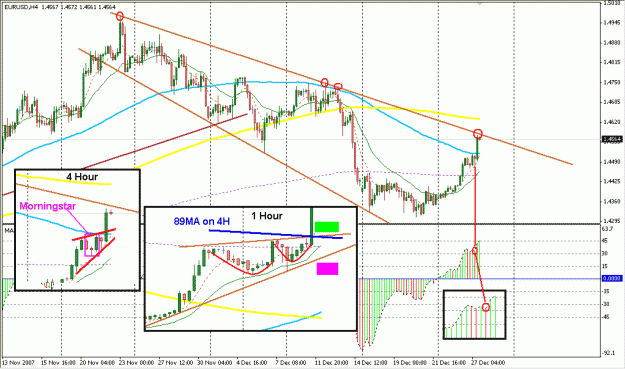
Task: Click the -15 oscillator level label
Action: pyautogui.click(x=605, y=291)
